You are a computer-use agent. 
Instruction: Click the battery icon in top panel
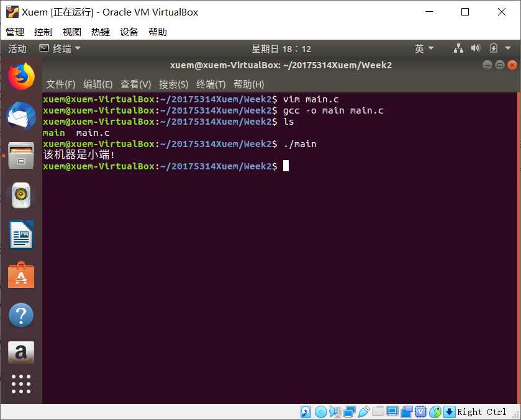click(x=494, y=48)
